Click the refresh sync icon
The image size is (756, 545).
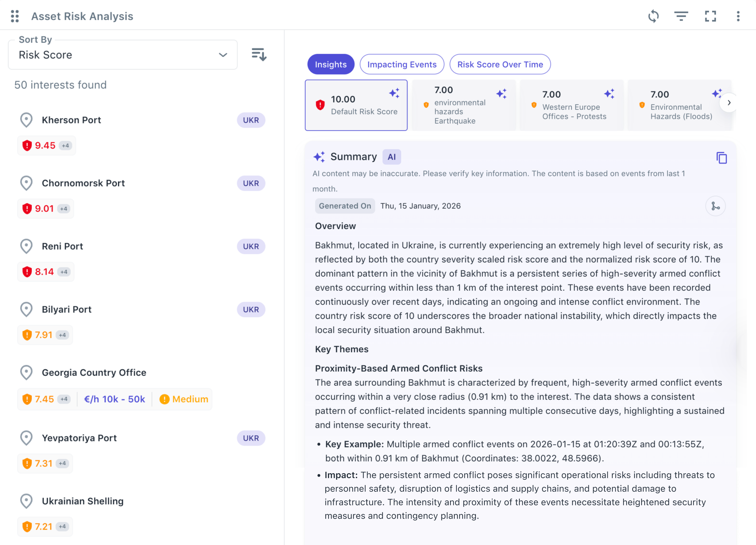click(653, 16)
